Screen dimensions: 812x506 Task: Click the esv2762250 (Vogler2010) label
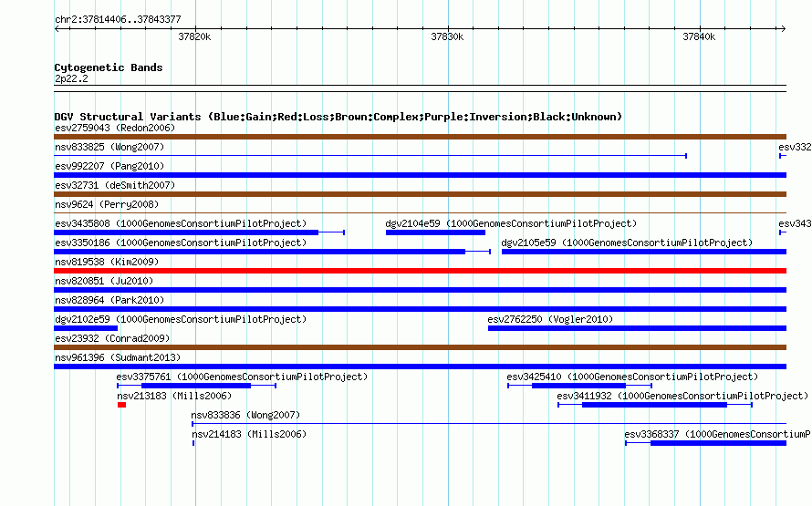point(550,319)
